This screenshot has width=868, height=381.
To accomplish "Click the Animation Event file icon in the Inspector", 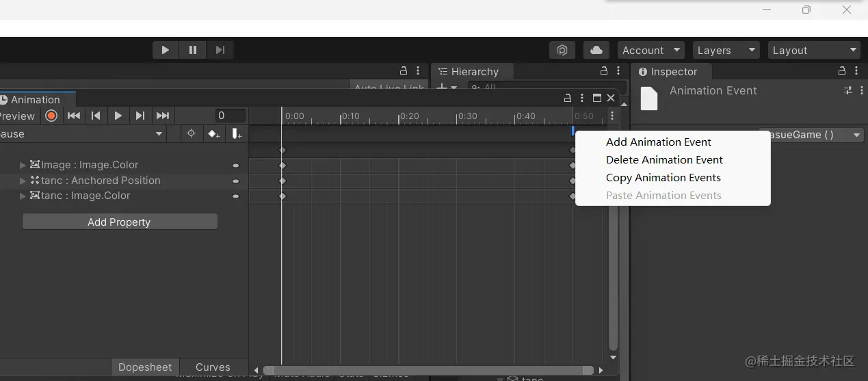I will (x=649, y=98).
